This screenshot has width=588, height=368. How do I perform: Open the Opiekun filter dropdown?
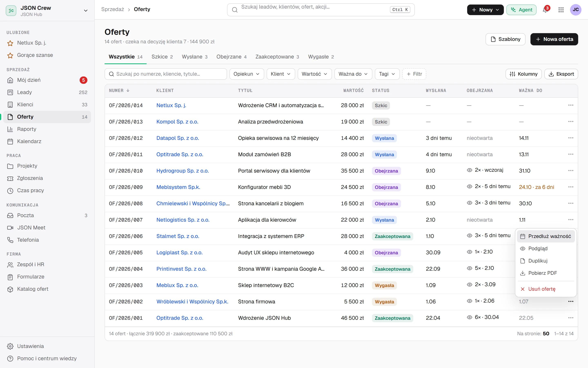(246, 74)
